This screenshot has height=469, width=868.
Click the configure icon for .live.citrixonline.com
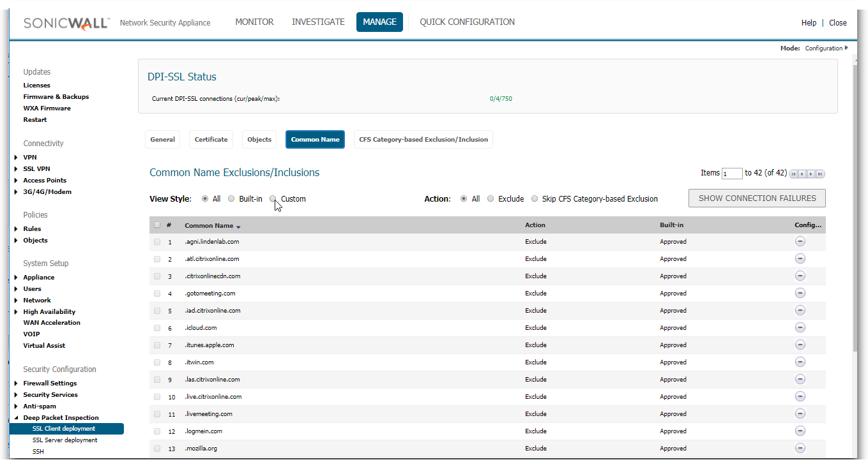click(800, 396)
